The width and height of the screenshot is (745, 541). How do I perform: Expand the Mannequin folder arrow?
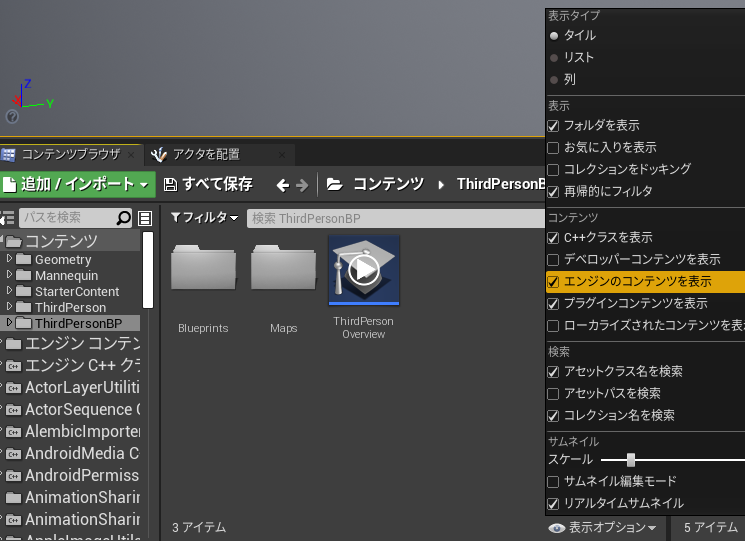pyautogui.click(x=9, y=274)
